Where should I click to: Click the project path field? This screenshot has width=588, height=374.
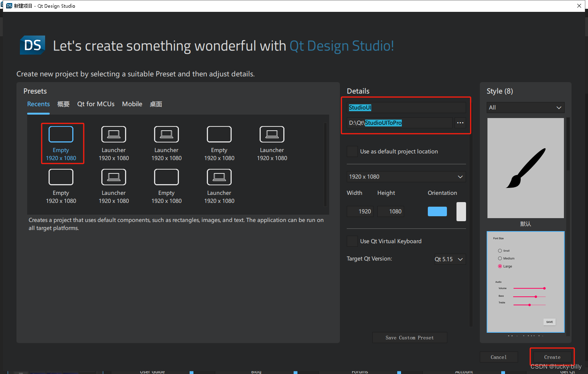click(x=400, y=123)
